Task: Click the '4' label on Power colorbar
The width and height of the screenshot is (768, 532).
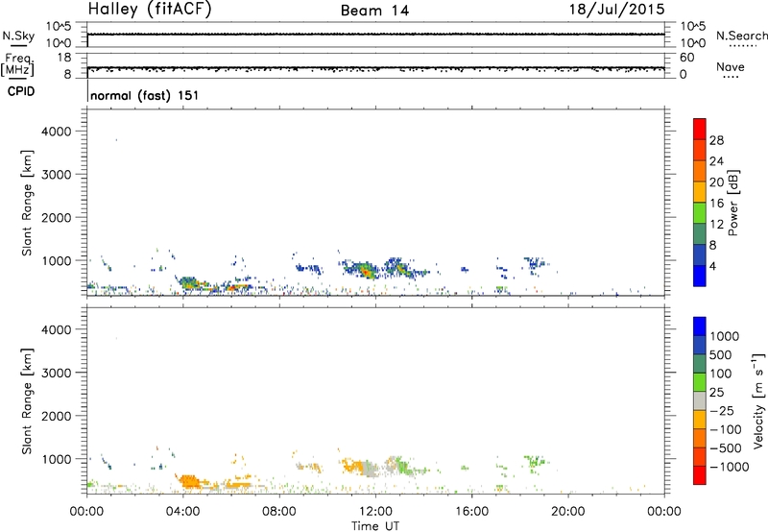Action: [x=712, y=266]
